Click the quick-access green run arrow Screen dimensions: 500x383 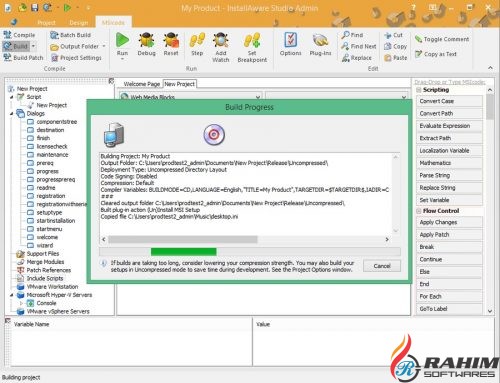pyautogui.click(x=67, y=7)
